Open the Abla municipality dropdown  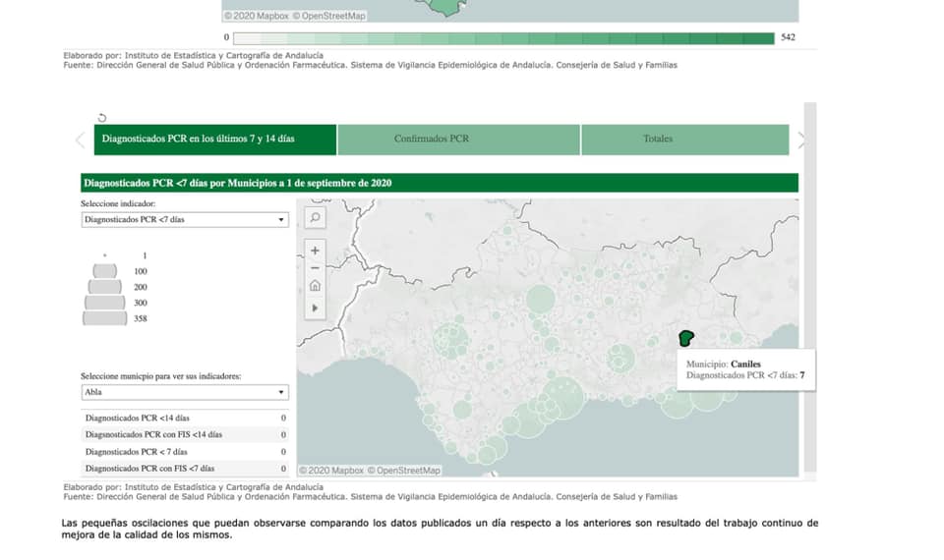click(184, 392)
